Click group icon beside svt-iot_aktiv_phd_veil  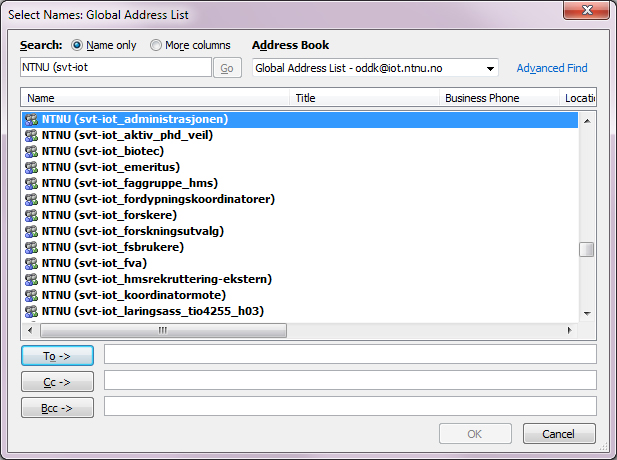point(31,135)
